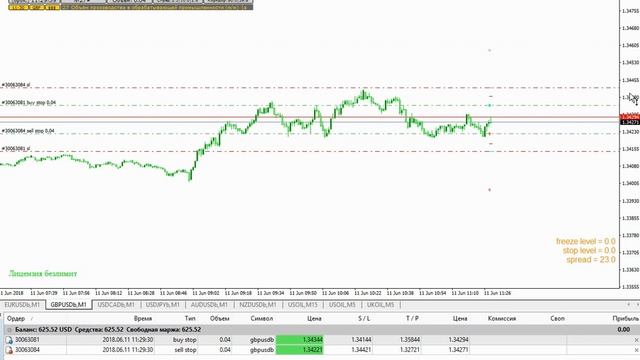The width and height of the screenshot is (640, 360).
Task: Delete pending order 30063084 with its X
Action: click(x=636, y=350)
